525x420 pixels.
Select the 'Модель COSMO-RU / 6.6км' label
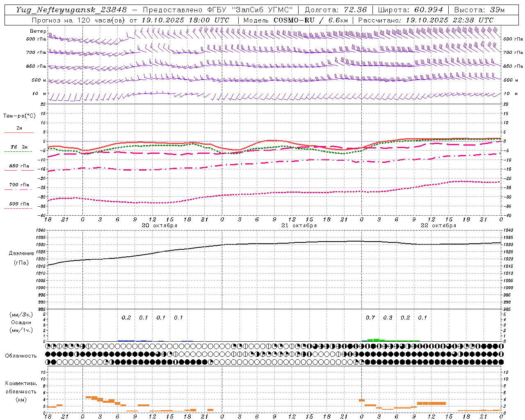click(296, 20)
